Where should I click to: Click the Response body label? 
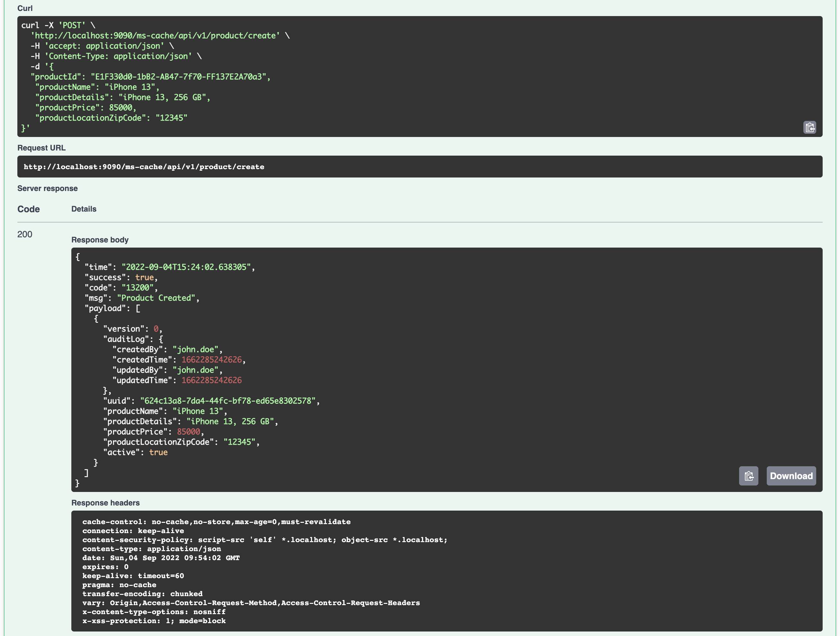pos(100,240)
